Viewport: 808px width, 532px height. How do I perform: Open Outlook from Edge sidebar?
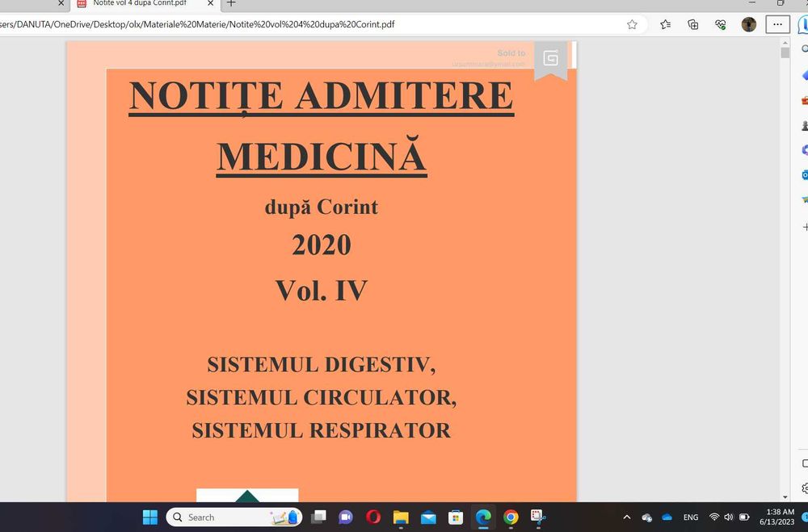(x=805, y=175)
